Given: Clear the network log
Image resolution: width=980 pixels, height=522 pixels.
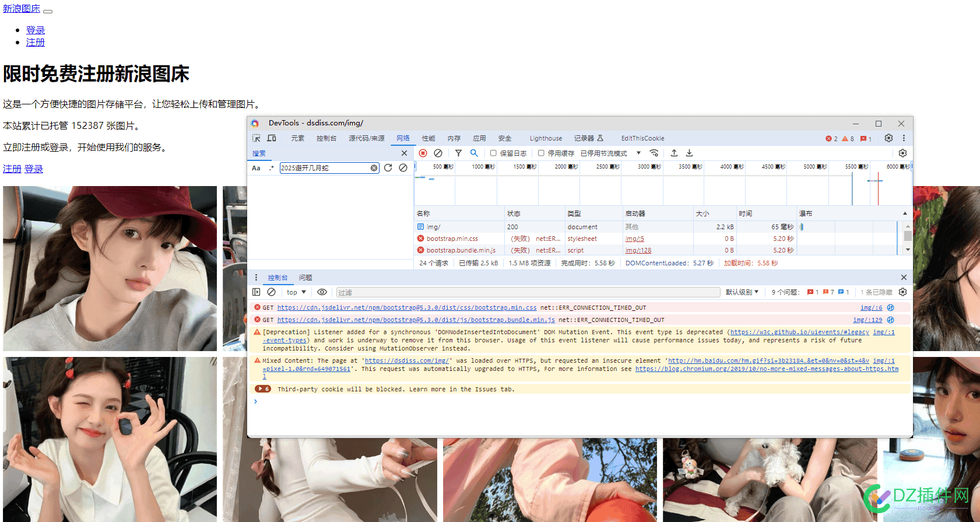Looking at the screenshot, I should [438, 153].
